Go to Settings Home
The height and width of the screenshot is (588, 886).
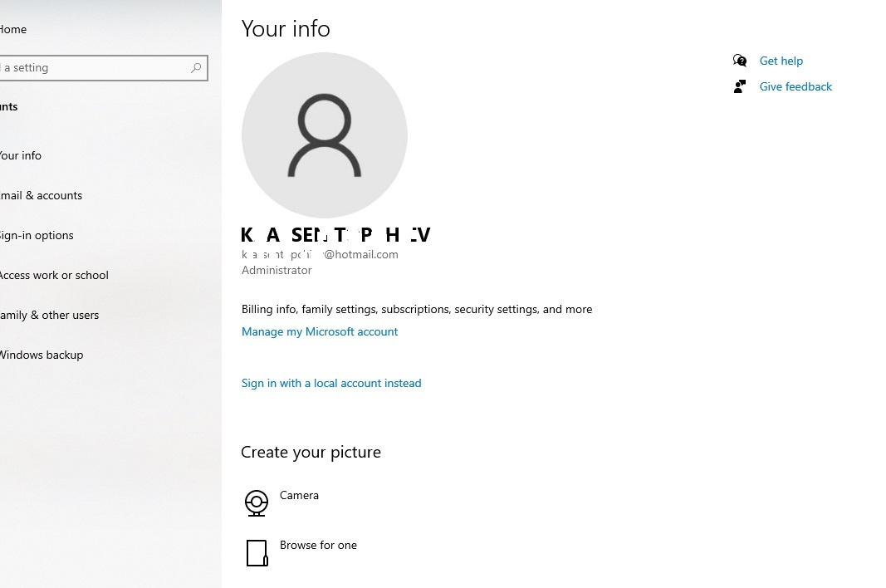(x=13, y=29)
